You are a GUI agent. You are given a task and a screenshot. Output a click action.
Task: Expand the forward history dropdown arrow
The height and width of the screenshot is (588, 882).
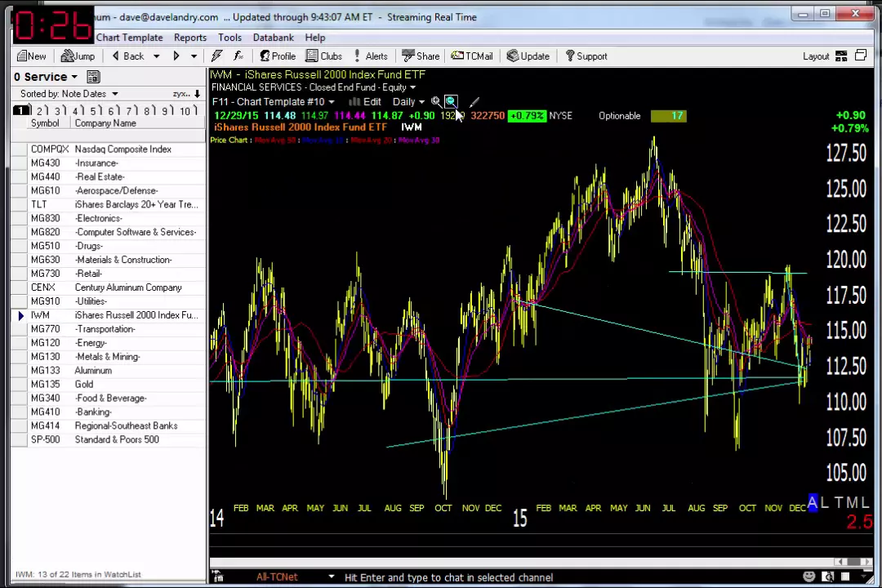click(194, 56)
